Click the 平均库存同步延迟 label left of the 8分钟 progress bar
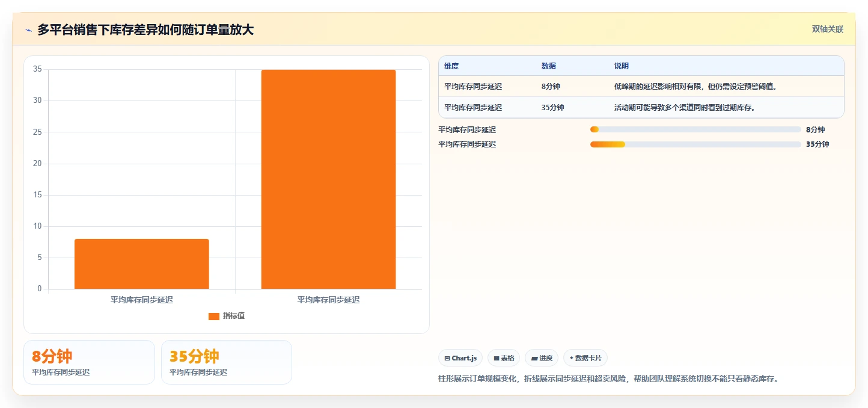Screen dimensions: 868x408 [x=467, y=129]
